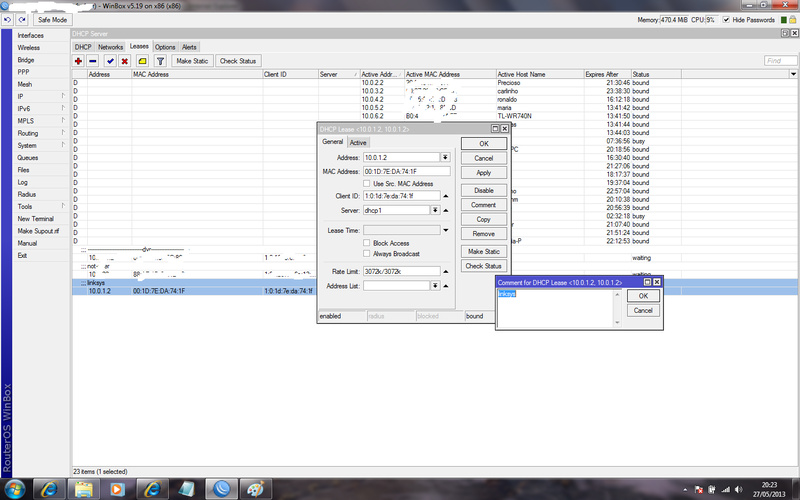The height and width of the screenshot is (500, 800).
Task: Collapse the Address List field arrow
Action: coord(445,286)
